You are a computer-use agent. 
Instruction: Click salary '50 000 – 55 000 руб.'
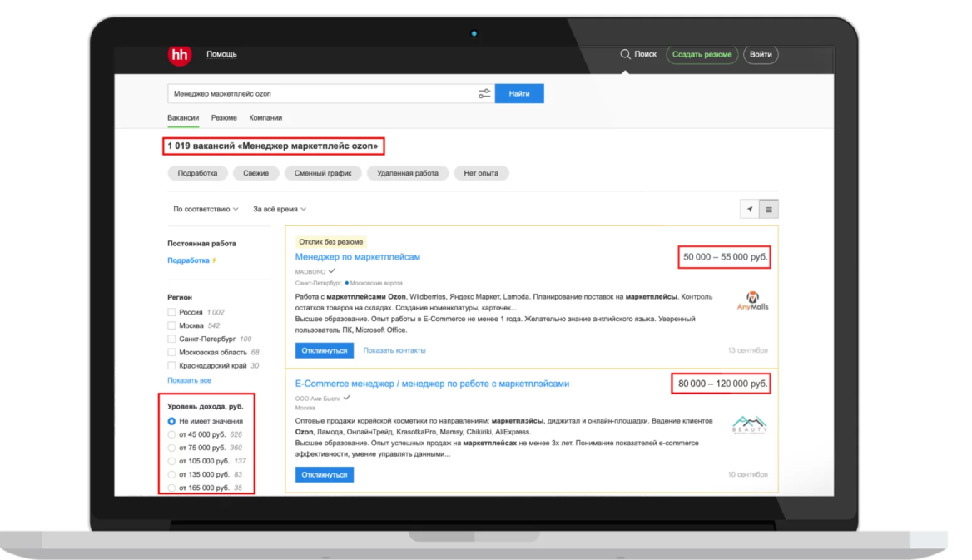725,257
